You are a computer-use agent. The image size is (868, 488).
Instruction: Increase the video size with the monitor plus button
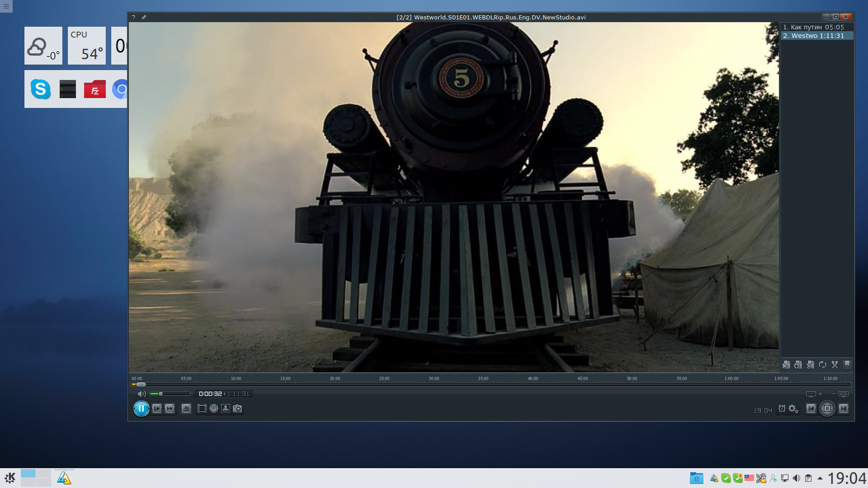pyautogui.click(x=814, y=394)
